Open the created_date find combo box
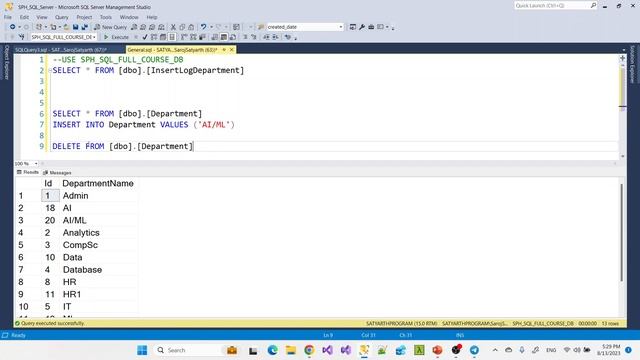This screenshot has height=360, width=640. pyautogui.click(x=305, y=27)
